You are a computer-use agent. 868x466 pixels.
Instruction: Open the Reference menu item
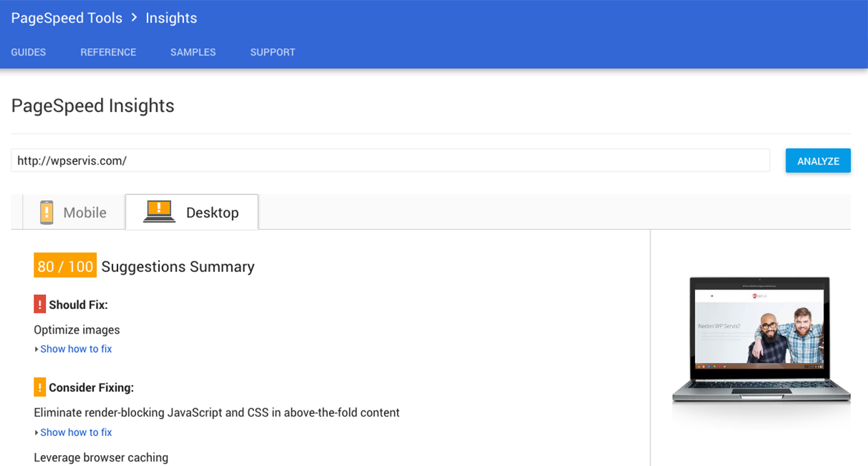[108, 52]
